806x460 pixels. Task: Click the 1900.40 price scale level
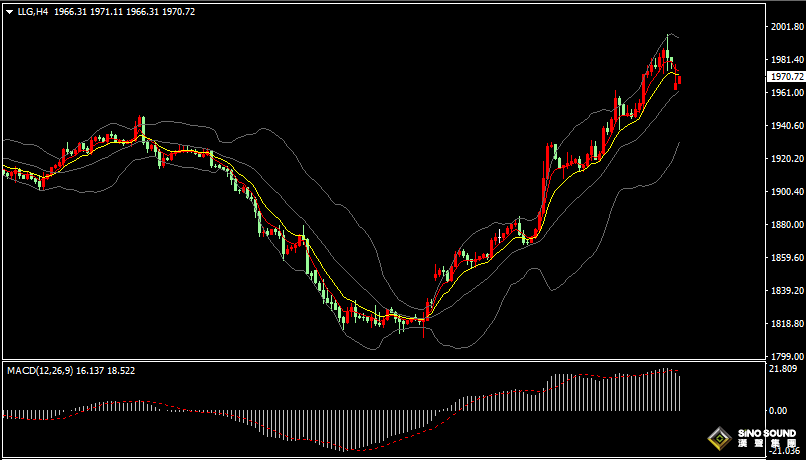(x=785, y=192)
